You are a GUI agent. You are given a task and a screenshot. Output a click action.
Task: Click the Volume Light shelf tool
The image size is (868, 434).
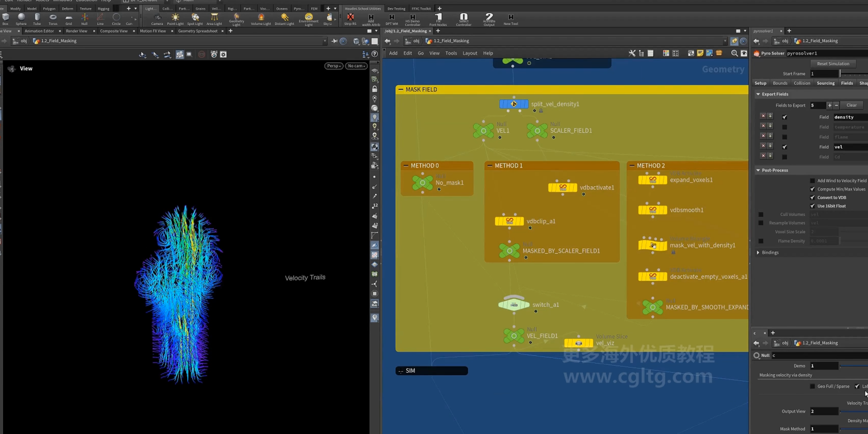pyautogui.click(x=261, y=19)
